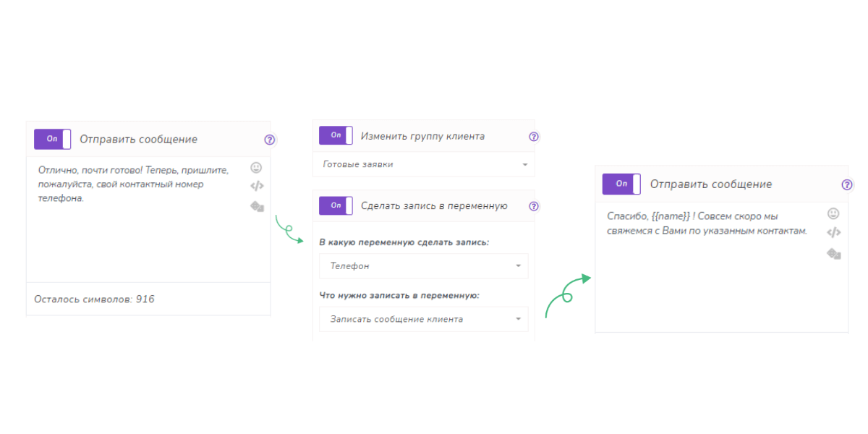Open the emoji picker in the first message block
Screen dimensions: 868x434
click(x=255, y=168)
